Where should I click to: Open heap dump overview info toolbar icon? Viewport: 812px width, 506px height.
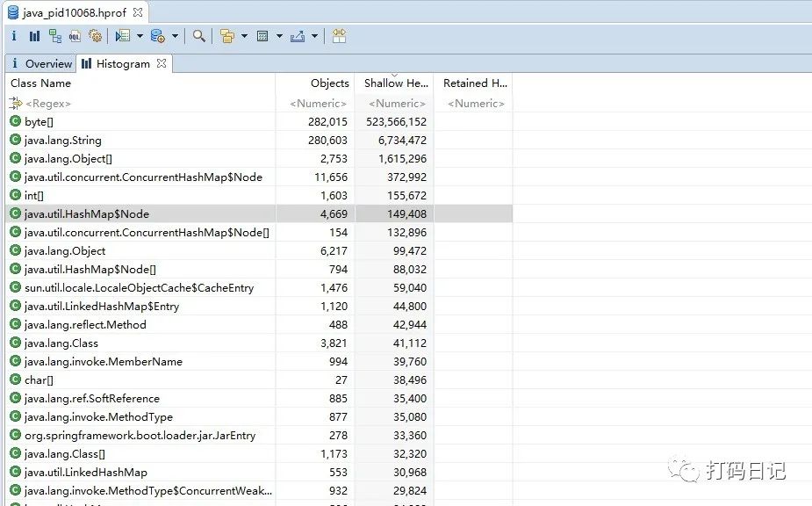click(14, 36)
